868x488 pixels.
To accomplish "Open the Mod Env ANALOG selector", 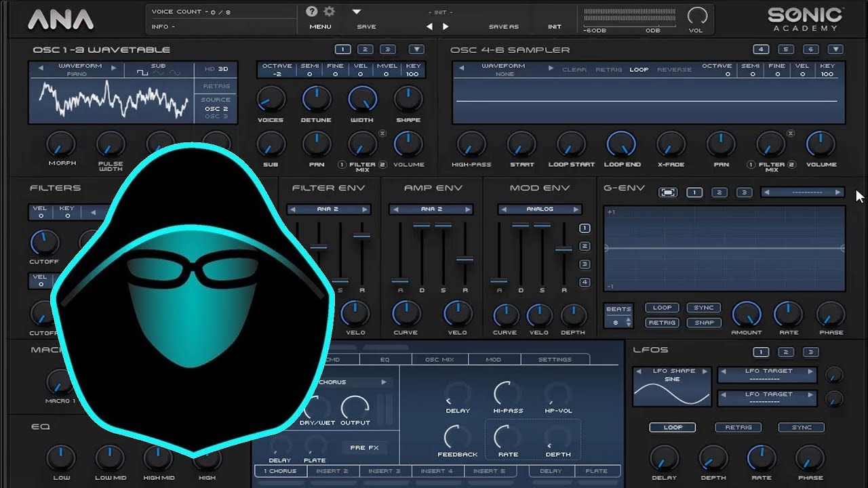I will coord(540,209).
